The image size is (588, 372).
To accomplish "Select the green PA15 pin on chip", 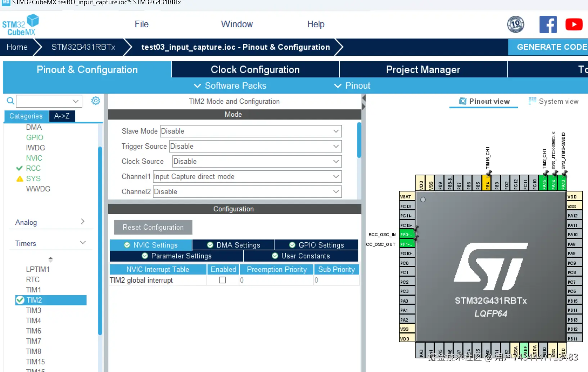I will pyautogui.click(x=544, y=184).
